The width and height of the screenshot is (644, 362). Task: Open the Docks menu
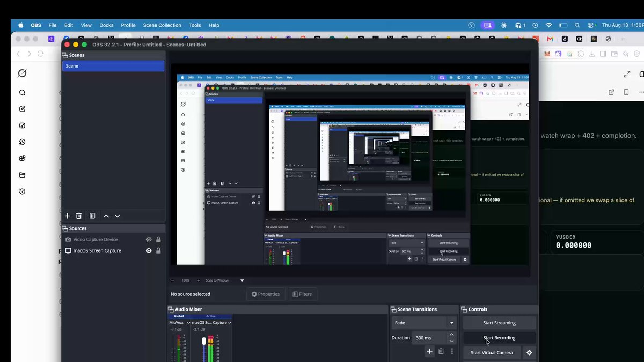(106, 25)
